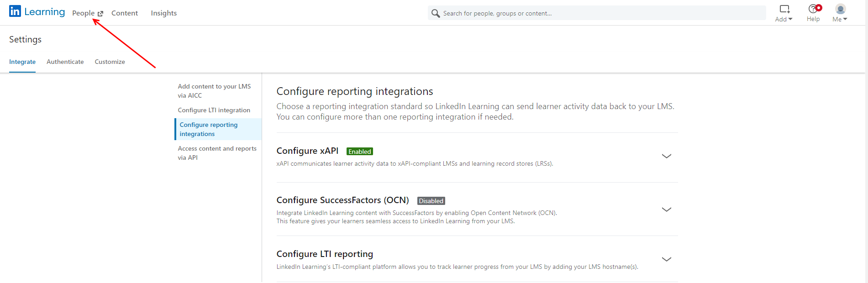Open the Add dropdown arrow

[x=790, y=19]
